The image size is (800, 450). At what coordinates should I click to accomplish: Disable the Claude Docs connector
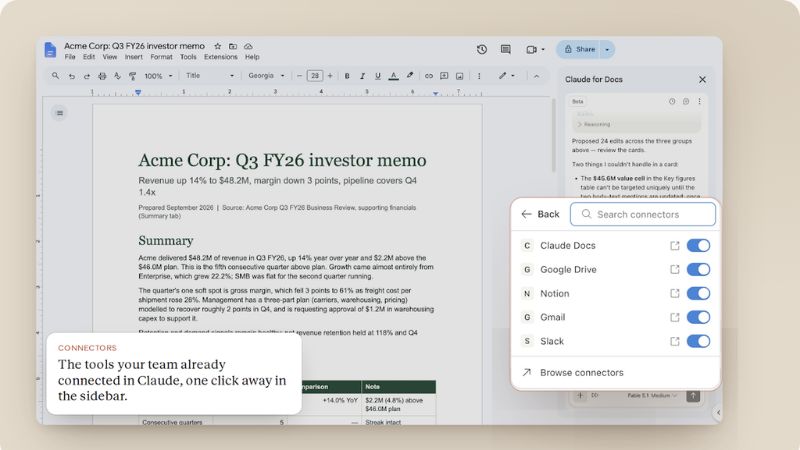[698, 245]
